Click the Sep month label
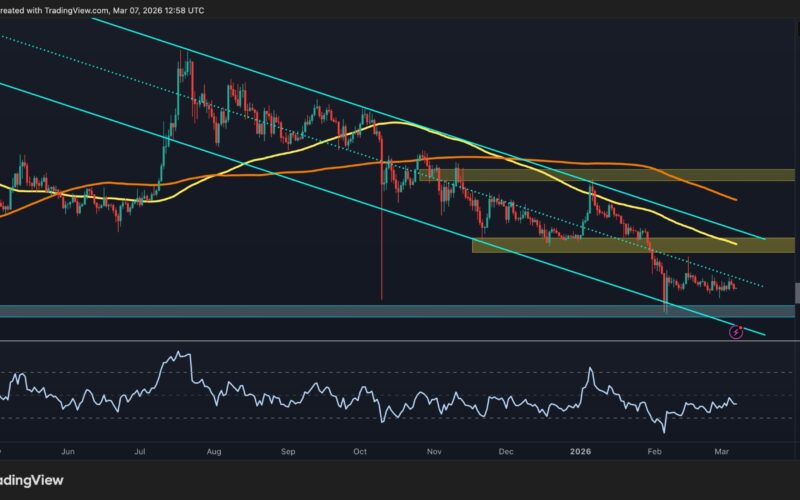The image size is (800, 500). click(x=289, y=451)
